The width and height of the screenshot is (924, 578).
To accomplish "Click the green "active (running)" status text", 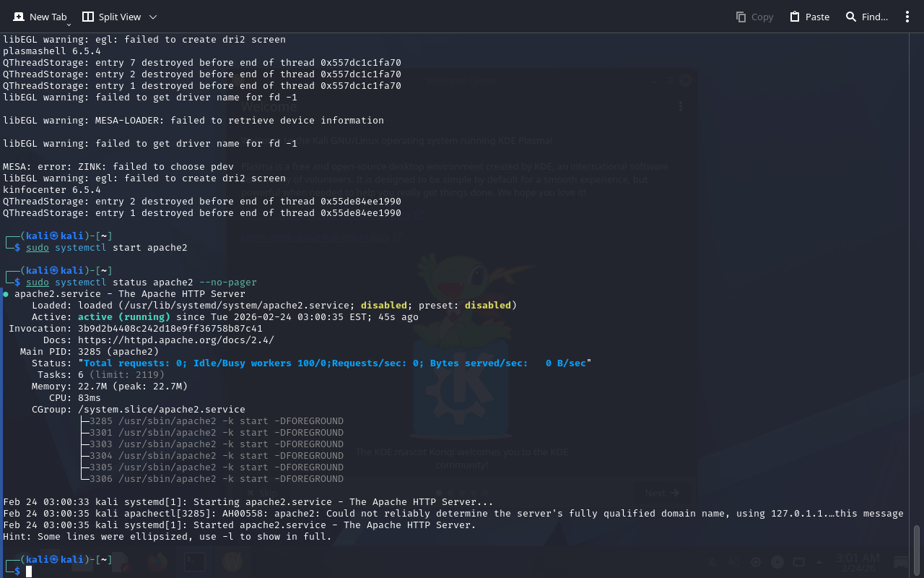I will (124, 317).
